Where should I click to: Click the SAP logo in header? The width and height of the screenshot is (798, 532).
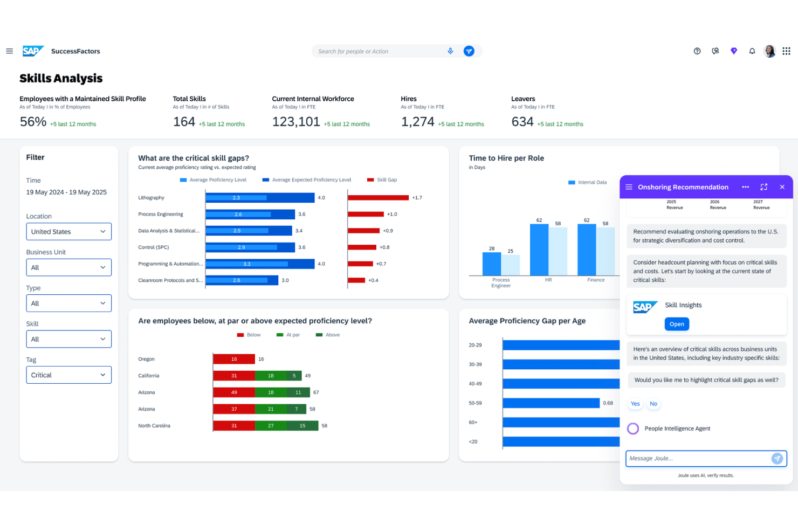point(33,51)
